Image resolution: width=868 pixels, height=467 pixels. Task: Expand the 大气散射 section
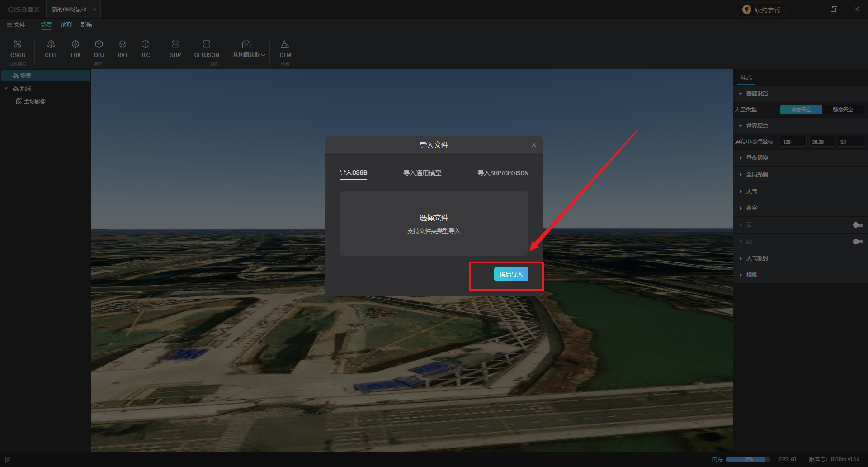pos(757,258)
